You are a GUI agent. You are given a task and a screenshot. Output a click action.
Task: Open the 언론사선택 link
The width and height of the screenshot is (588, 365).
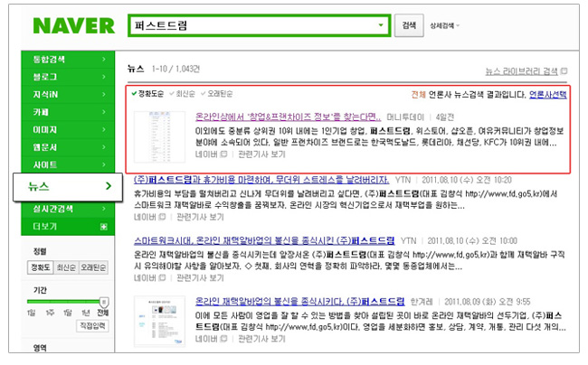click(x=548, y=94)
